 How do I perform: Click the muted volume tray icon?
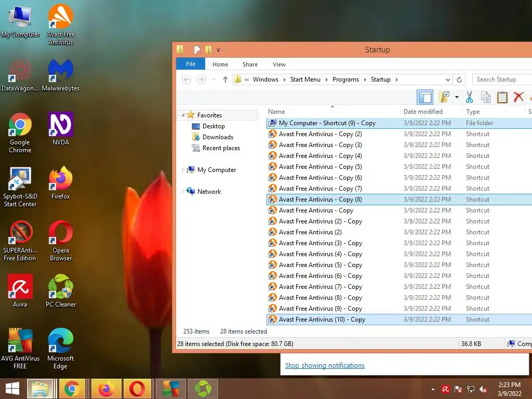pos(483,389)
